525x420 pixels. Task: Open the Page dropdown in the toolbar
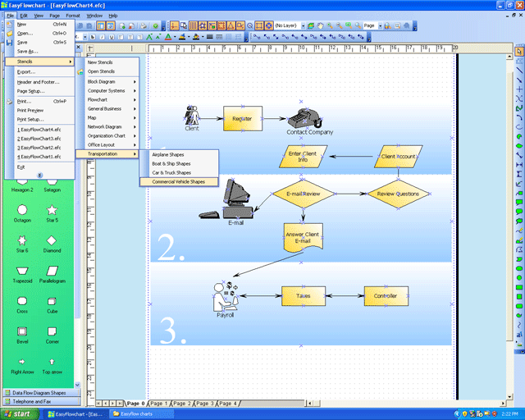click(372, 25)
